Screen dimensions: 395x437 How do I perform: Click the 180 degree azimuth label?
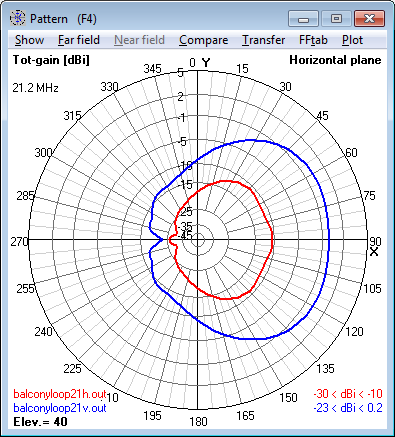pyautogui.click(x=198, y=422)
